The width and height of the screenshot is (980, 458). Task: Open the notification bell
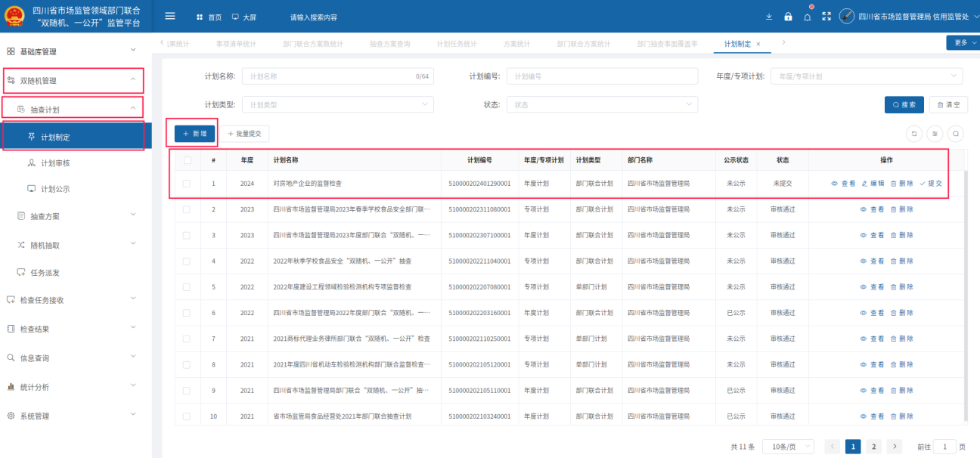[807, 17]
